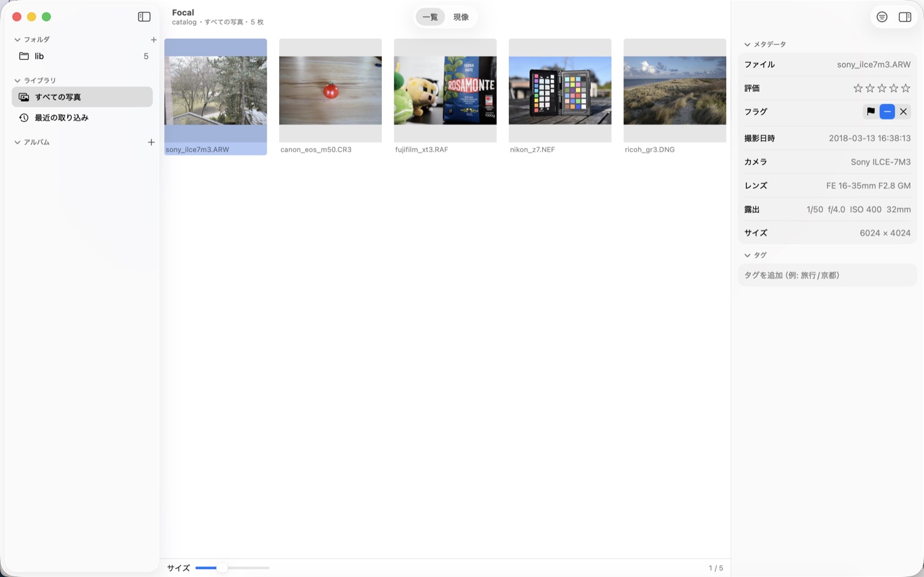The height and width of the screenshot is (577, 924).
Task: Click the canon_eos_m50.CR3 file name label
Action: click(x=316, y=150)
